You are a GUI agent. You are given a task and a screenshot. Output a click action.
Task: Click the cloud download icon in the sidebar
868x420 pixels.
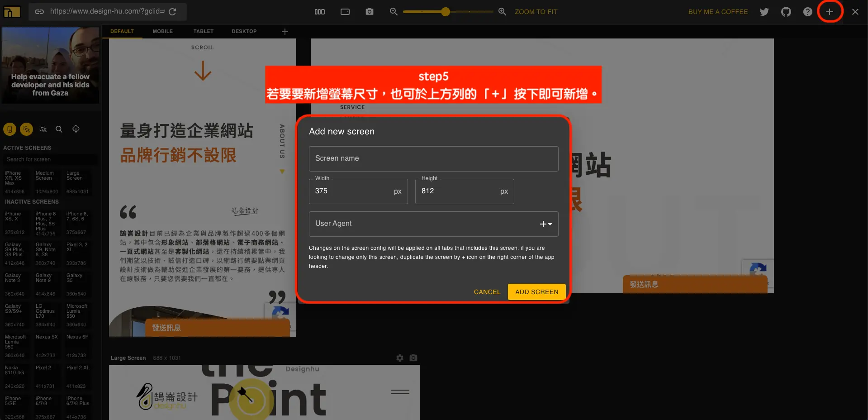[x=76, y=129]
